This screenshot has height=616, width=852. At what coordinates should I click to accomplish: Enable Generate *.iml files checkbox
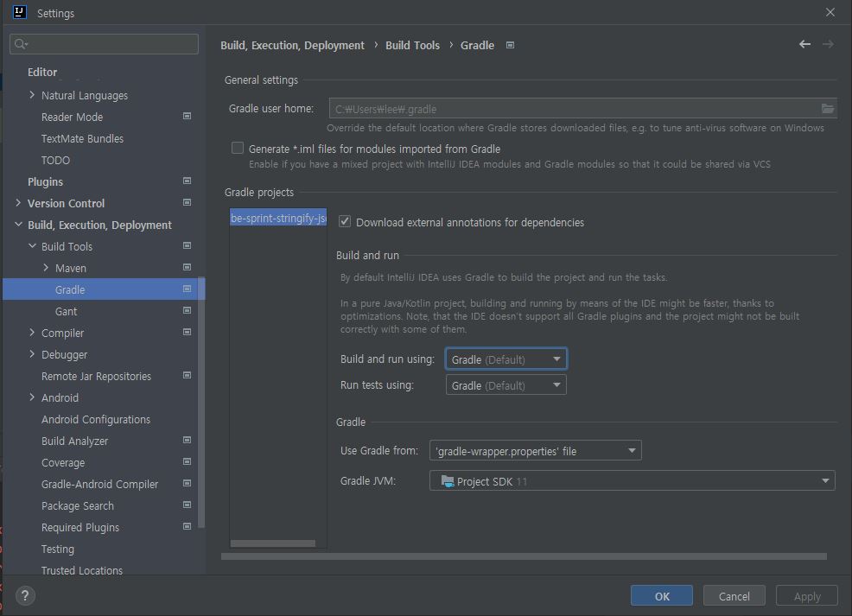pyautogui.click(x=238, y=148)
